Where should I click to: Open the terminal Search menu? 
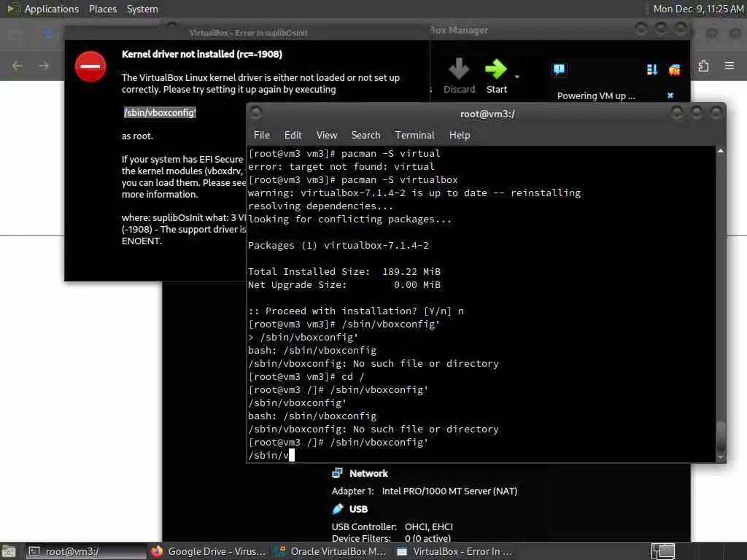click(x=365, y=135)
